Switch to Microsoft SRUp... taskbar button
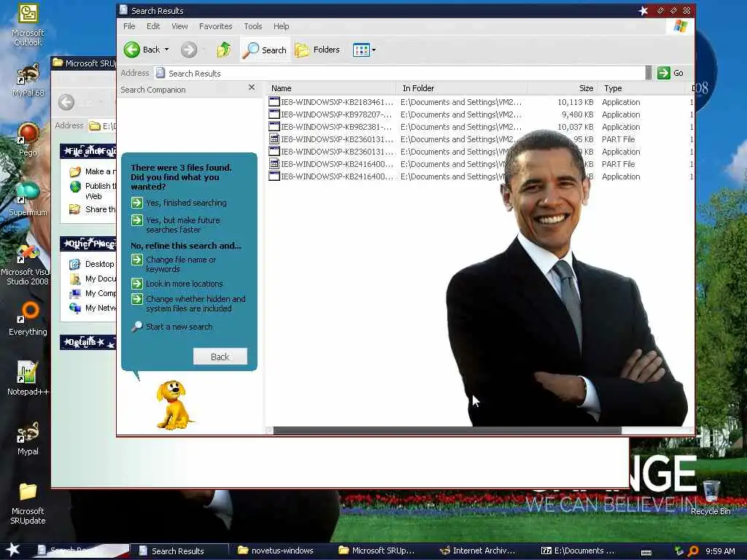Image resolution: width=747 pixels, height=560 pixels. (376, 551)
